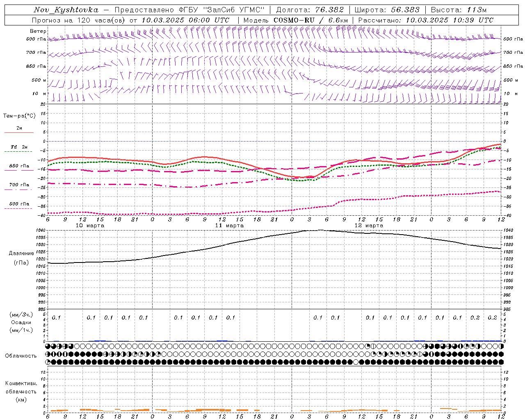Click the 500 гПа temperature legend label

coord(19,204)
